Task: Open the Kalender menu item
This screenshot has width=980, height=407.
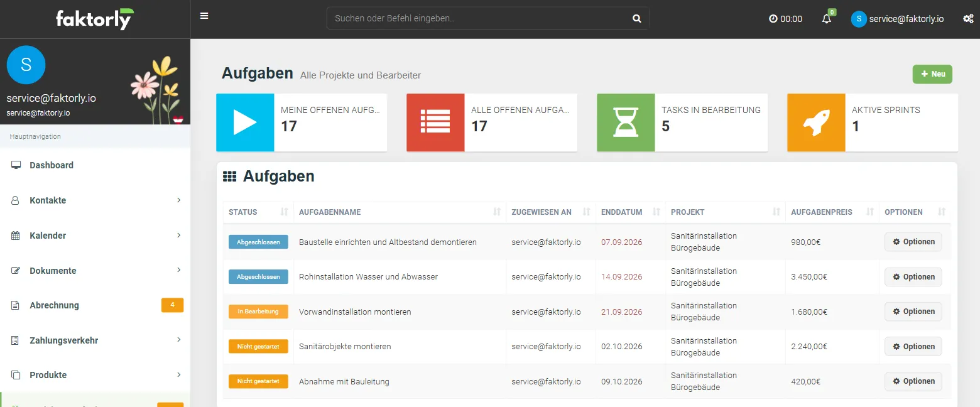Action: (95, 236)
